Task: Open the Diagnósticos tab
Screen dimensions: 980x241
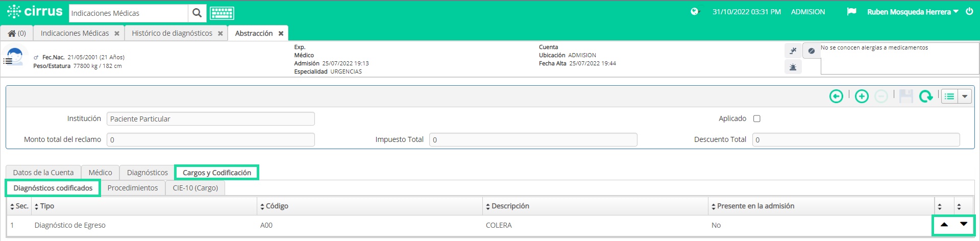Action: [x=147, y=173]
